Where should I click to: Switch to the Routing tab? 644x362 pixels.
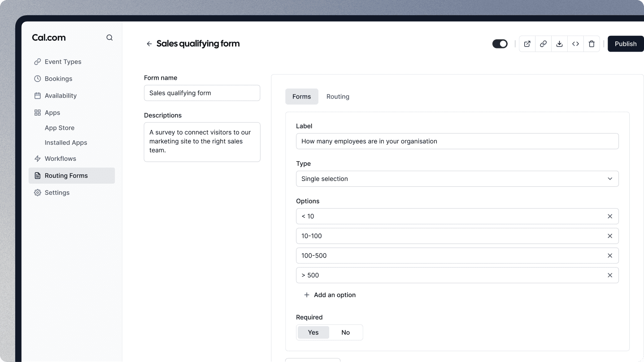coord(338,97)
